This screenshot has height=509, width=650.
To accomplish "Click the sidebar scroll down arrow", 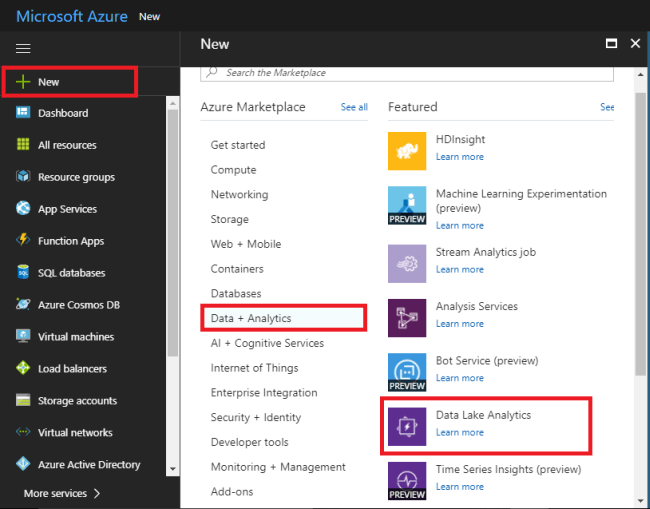I will 173,468.
